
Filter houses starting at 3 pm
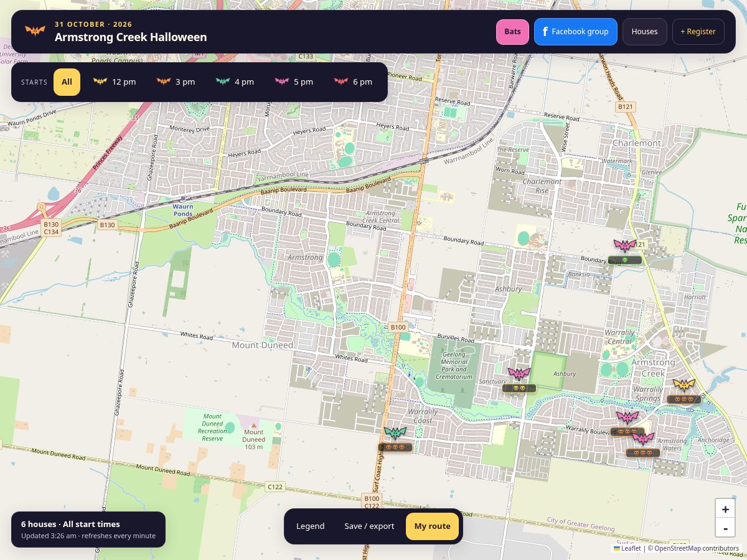tap(176, 82)
